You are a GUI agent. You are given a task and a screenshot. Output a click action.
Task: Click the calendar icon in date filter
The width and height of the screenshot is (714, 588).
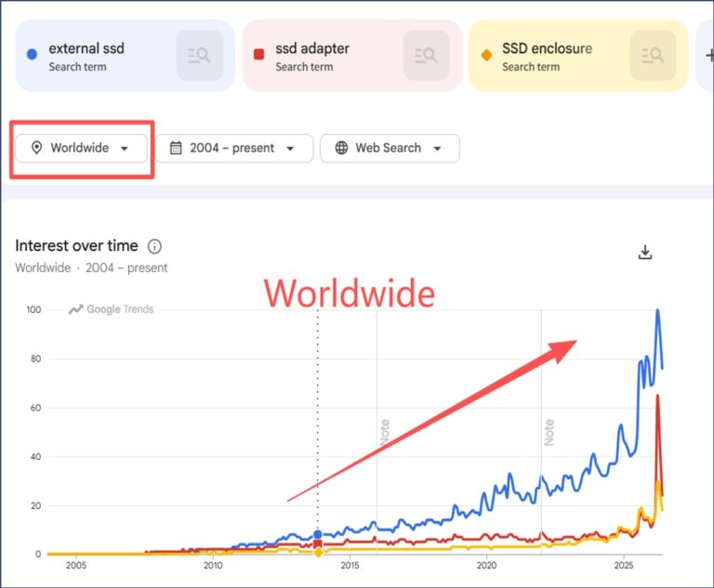pyautogui.click(x=176, y=148)
